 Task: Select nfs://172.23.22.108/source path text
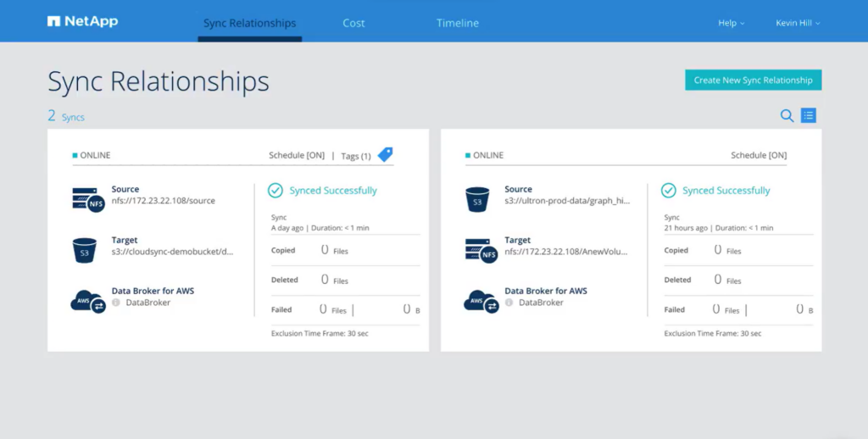click(x=164, y=201)
